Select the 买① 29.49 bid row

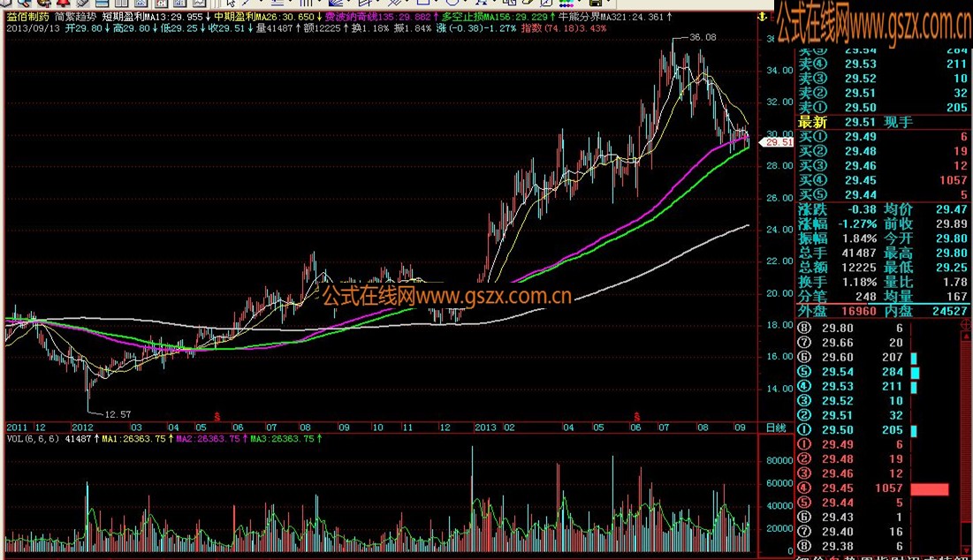(x=882, y=136)
